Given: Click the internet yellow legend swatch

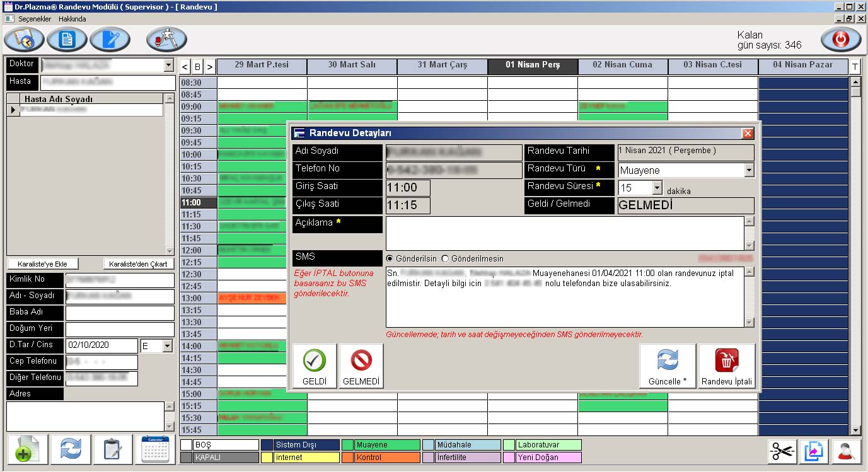Looking at the screenshot, I should [x=267, y=458].
